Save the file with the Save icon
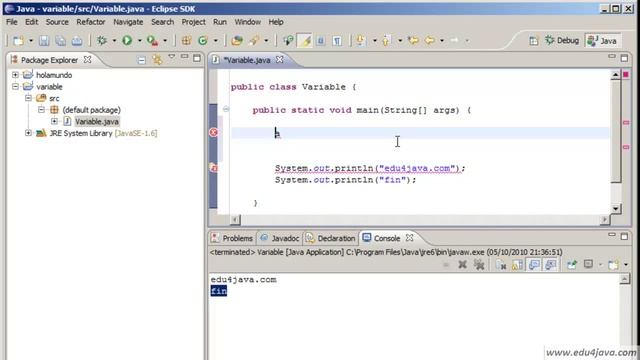Screen dimensions: 640x360 (x=44, y=40)
